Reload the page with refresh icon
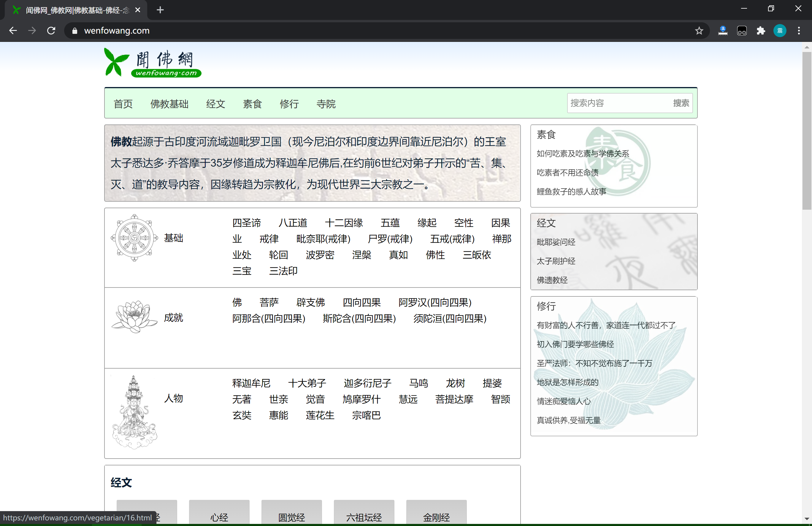812x526 pixels. [51, 31]
